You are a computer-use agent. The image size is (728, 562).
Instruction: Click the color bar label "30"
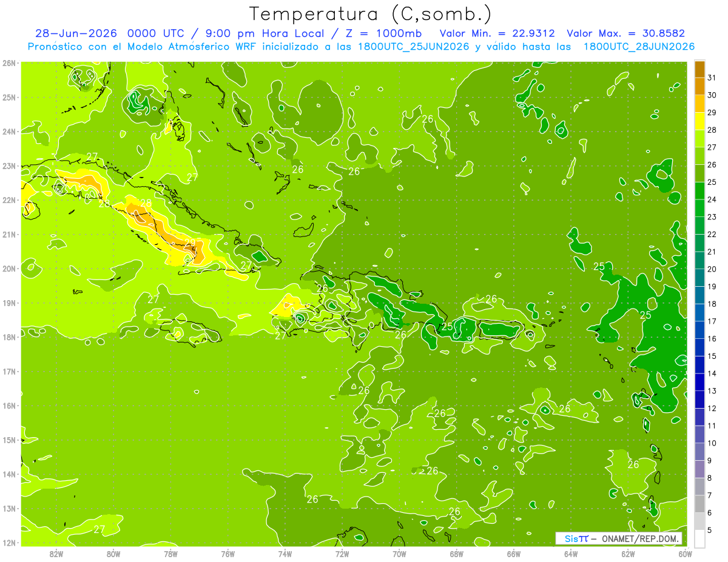coord(712,95)
